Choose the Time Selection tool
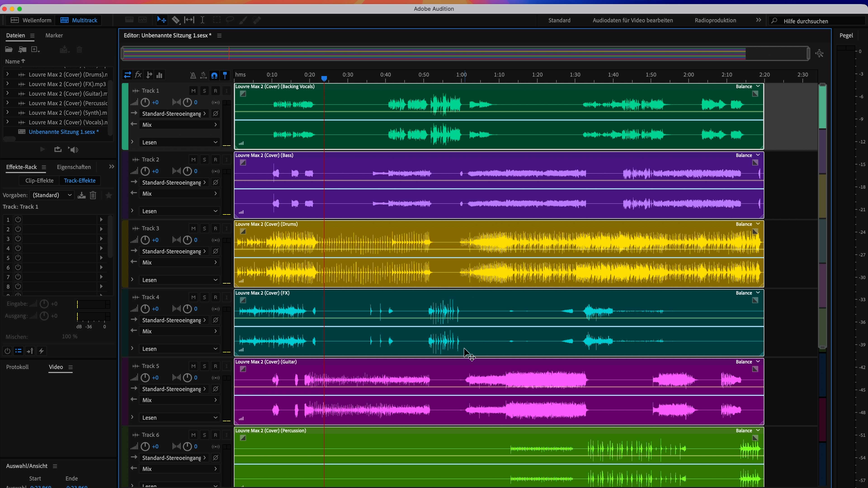The width and height of the screenshot is (868, 488). tap(203, 20)
